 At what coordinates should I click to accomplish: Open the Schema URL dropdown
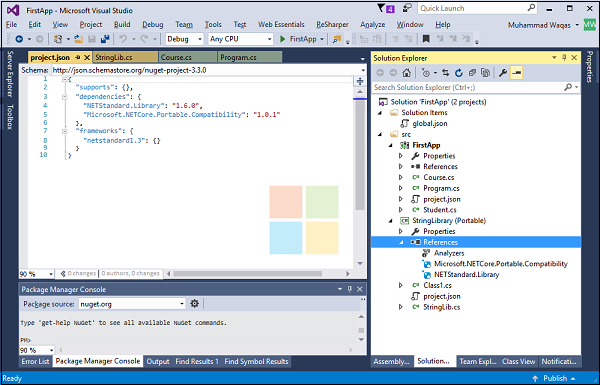pos(363,70)
